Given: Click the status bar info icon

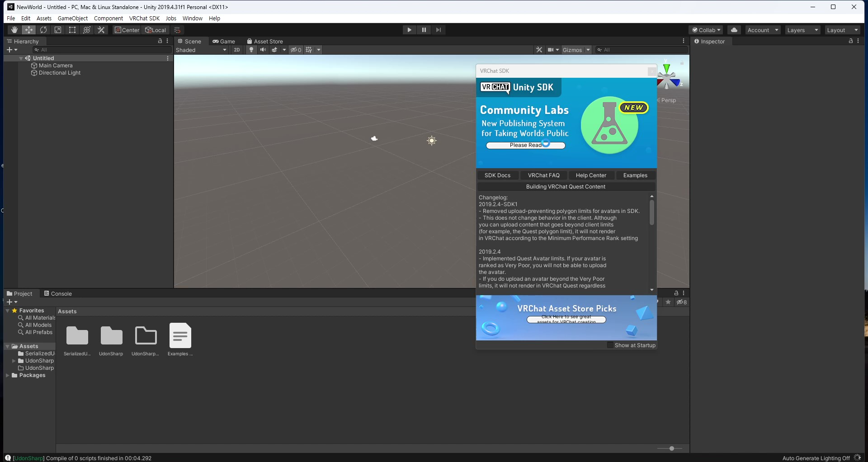Looking at the screenshot, I should [x=8, y=458].
